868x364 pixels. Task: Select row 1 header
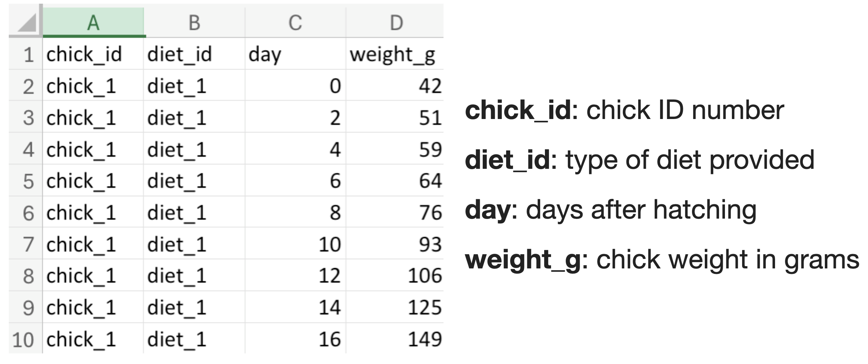pos(26,55)
